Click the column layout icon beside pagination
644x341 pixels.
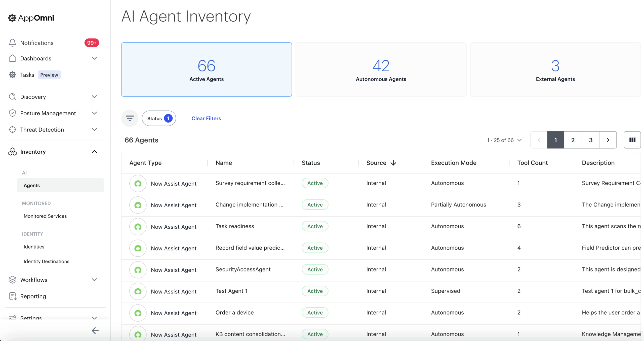click(x=632, y=140)
